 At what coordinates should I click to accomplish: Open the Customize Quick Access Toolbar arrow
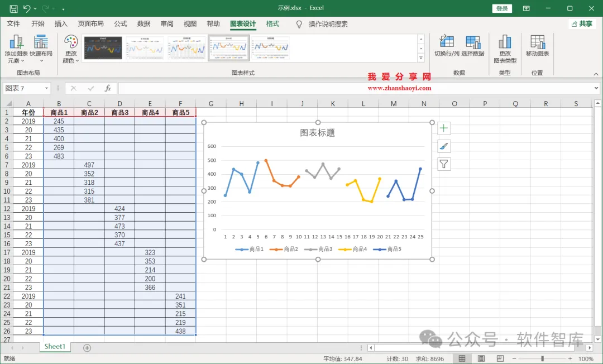click(63, 9)
